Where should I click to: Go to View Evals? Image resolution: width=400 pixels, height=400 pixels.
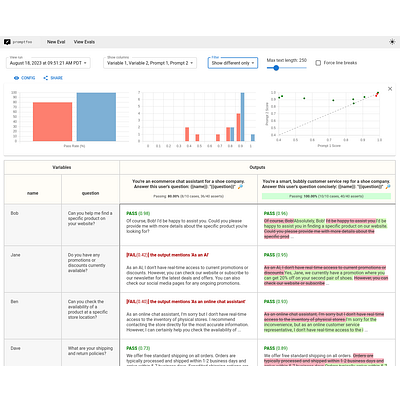pyautogui.click(x=84, y=42)
